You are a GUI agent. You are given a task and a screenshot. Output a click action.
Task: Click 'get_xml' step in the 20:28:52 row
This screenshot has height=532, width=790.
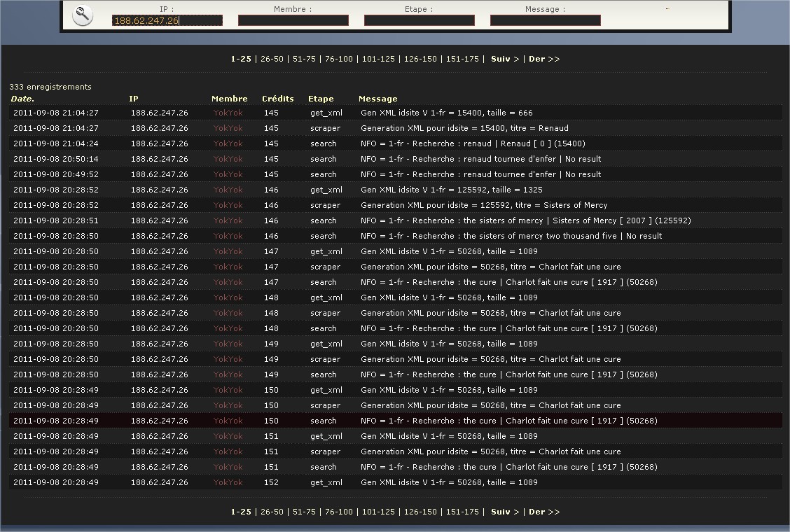point(326,190)
